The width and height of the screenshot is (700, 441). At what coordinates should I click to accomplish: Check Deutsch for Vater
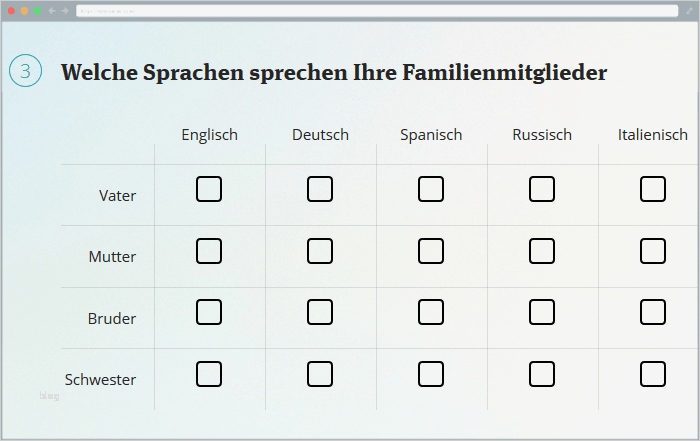pyautogui.click(x=320, y=189)
